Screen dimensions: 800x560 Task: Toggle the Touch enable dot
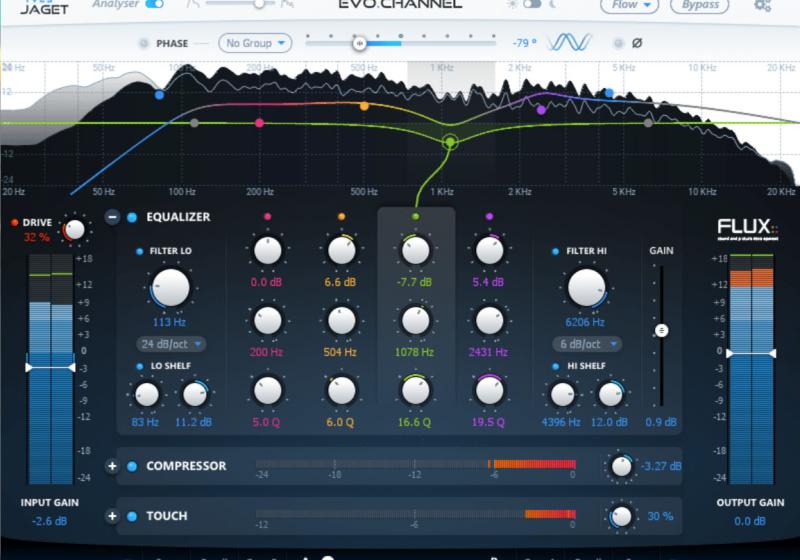tap(132, 516)
